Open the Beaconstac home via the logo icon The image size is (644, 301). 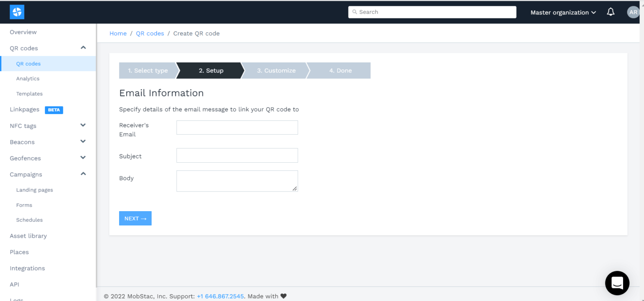click(16, 12)
